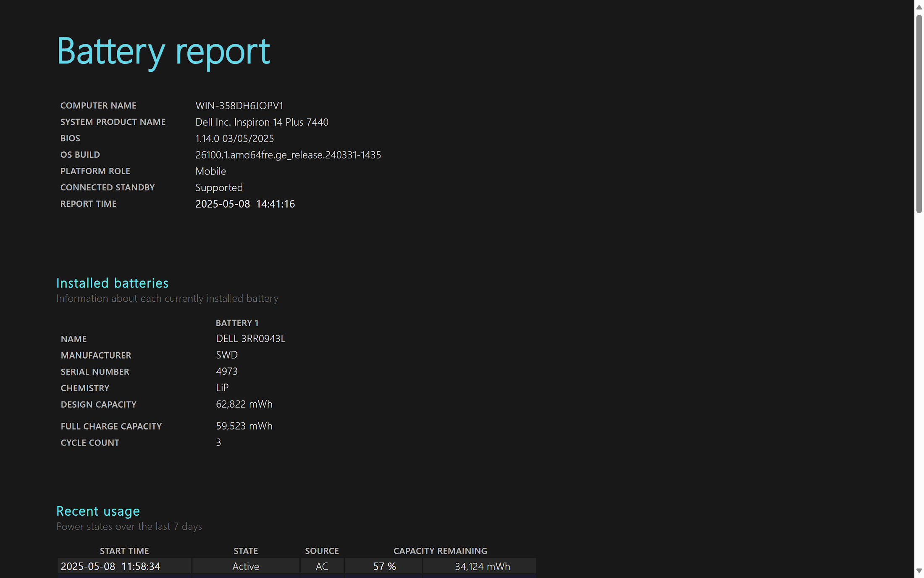Click Dell Inc. Inspiron 14 Plus 7440
The height and width of the screenshot is (578, 924).
click(x=262, y=122)
